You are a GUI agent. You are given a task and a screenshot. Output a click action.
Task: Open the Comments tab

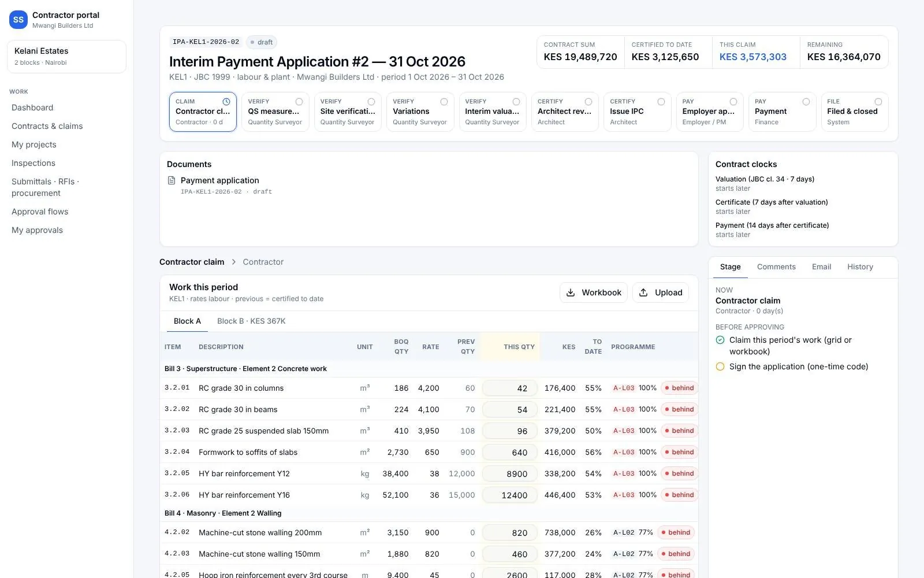click(x=776, y=267)
